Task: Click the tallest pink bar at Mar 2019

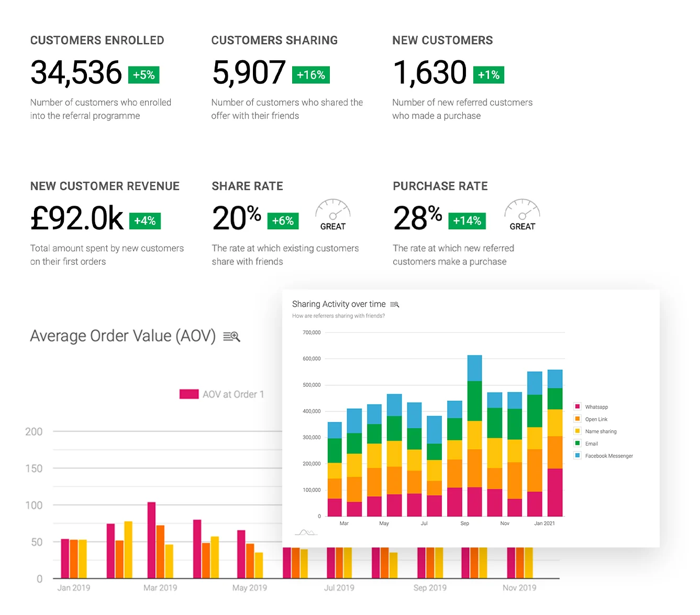Action: coord(151,540)
